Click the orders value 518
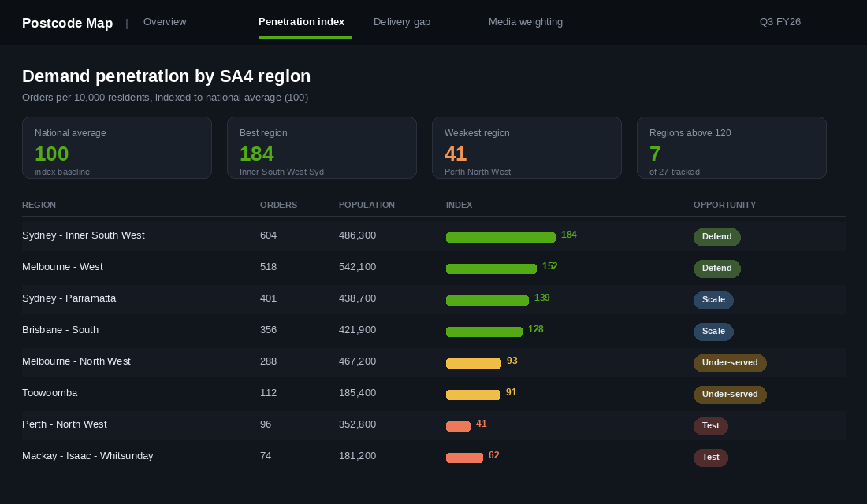The height and width of the screenshot is (504, 867). coord(268,267)
